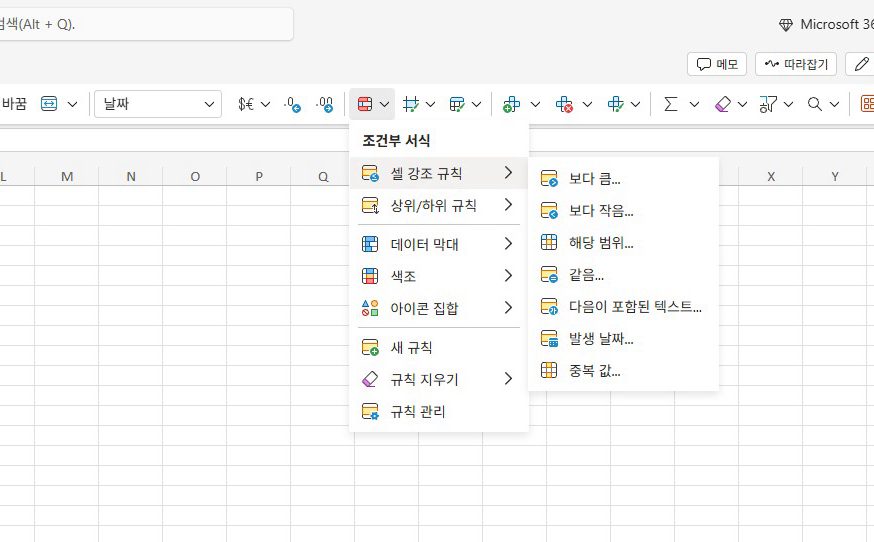The width and height of the screenshot is (874, 542).
Task: Click the orange grid icon at toolbar right edge
Action: point(867,104)
